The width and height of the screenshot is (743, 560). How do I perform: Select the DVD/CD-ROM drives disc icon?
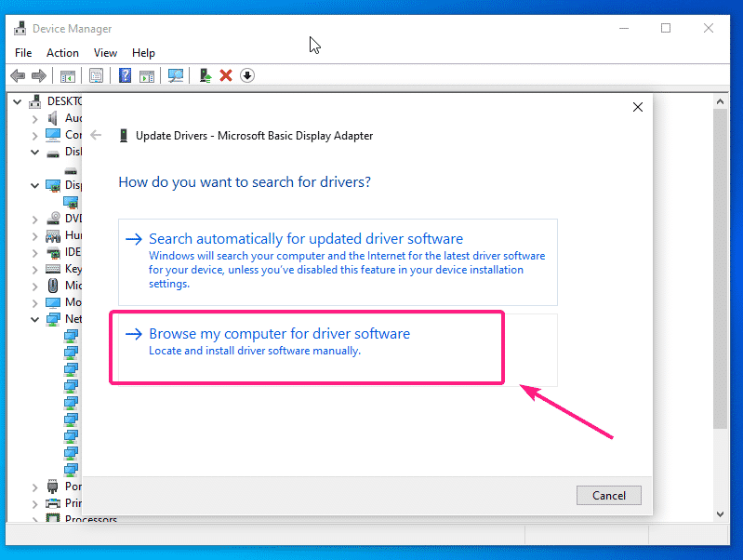tap(53, 218)
